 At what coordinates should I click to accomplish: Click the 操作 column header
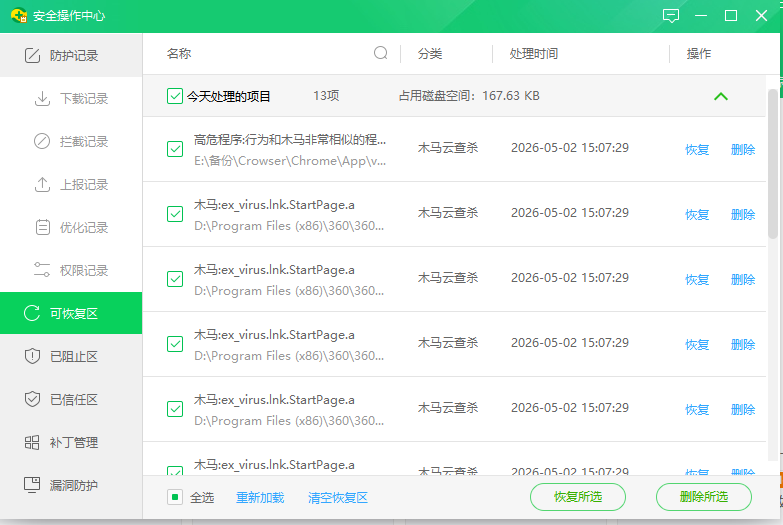(x=699, y=53)
